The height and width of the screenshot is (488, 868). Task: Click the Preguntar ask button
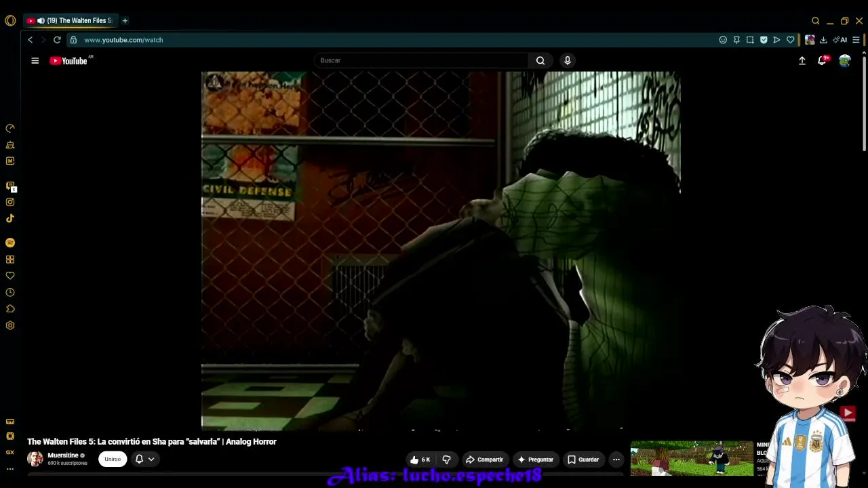coord(536,460)
